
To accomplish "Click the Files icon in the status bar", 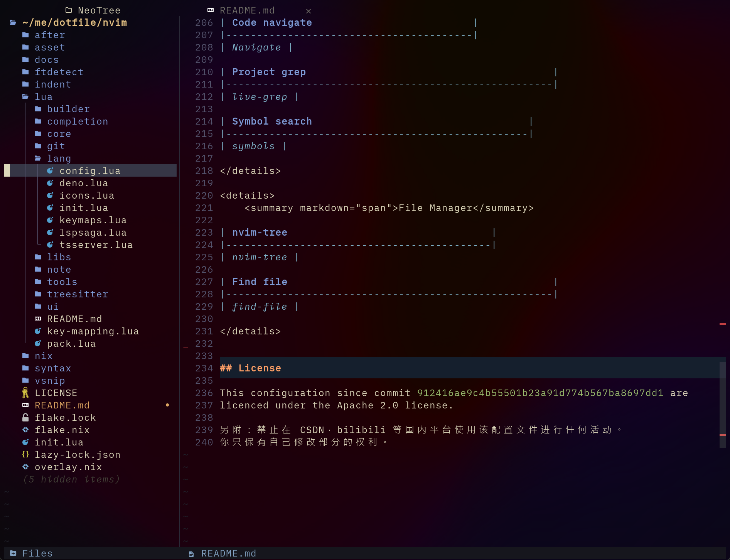I will pyautogui.click(x=13, y=553).
